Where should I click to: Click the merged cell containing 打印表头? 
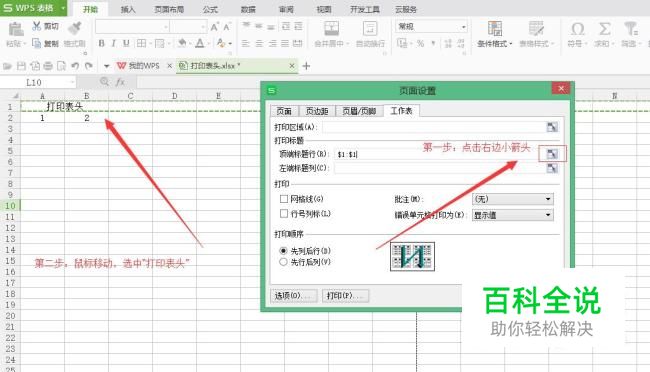[x=65, y=107]
